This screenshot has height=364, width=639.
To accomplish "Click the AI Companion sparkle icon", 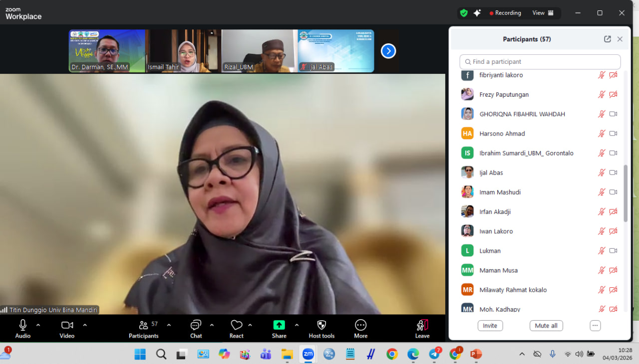I will tap(477, 13).
